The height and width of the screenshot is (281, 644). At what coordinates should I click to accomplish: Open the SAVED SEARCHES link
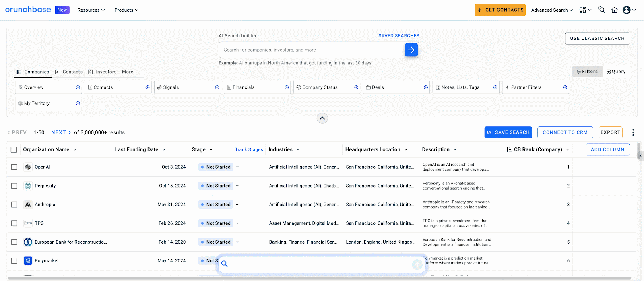399,36
